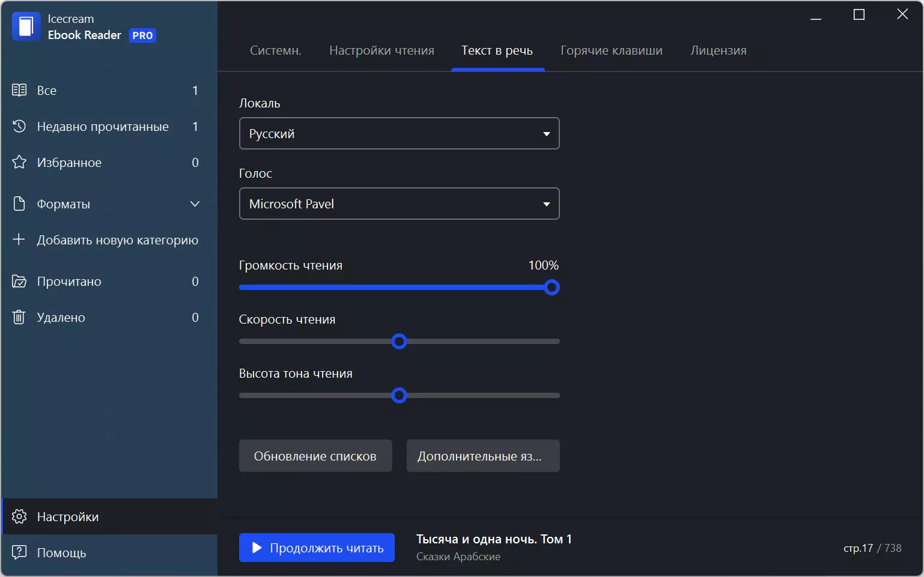
Task: Click the clock icon beside Недавно прочитанные
Action: click(x=19, y=126)
